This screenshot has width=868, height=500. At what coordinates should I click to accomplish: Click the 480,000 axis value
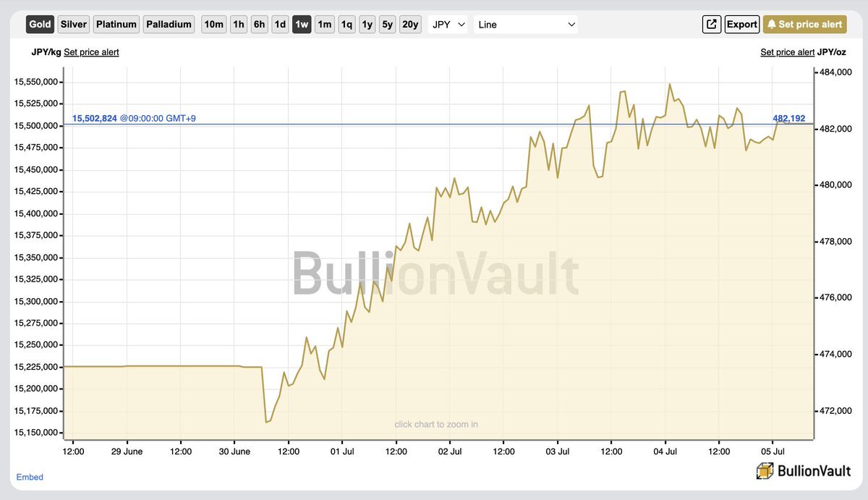(x=835, y=185)
